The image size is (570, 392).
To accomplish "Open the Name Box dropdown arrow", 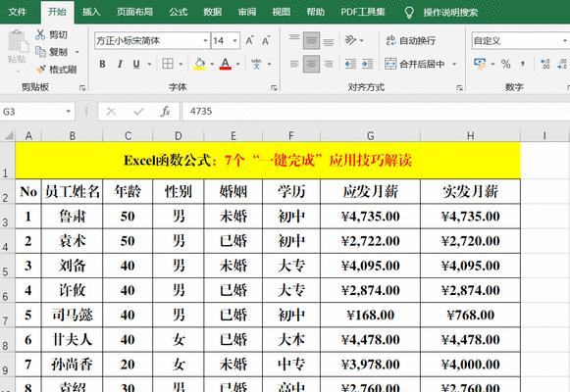I will 69,112.
